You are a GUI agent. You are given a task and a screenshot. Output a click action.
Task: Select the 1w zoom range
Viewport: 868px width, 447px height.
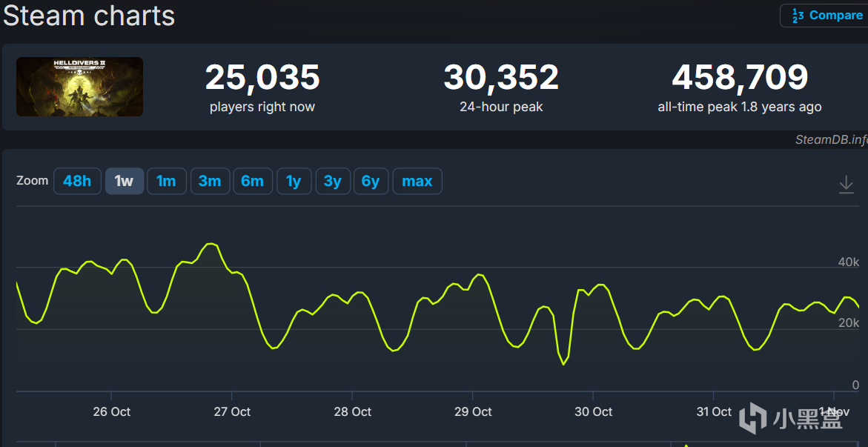click(x=125, y=181)
